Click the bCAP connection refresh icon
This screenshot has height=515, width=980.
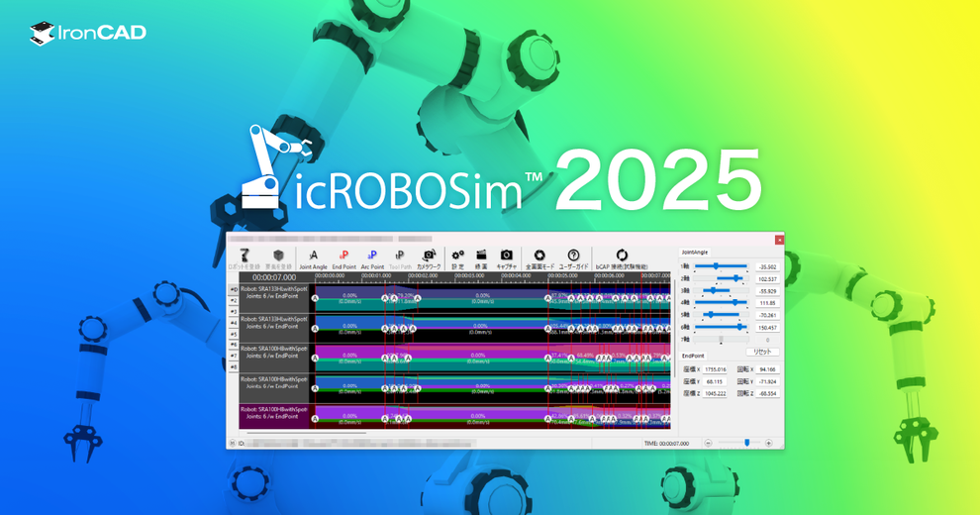(x=622, y=258)
